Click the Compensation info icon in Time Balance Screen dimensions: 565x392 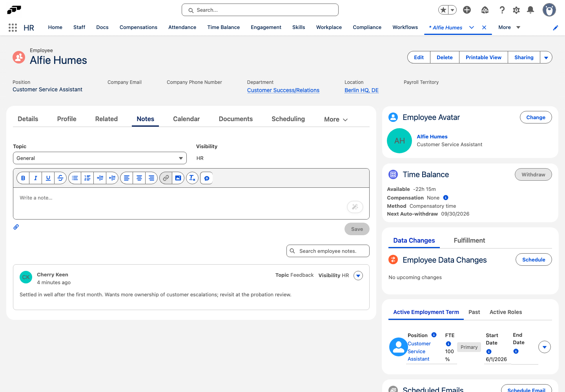446,198
